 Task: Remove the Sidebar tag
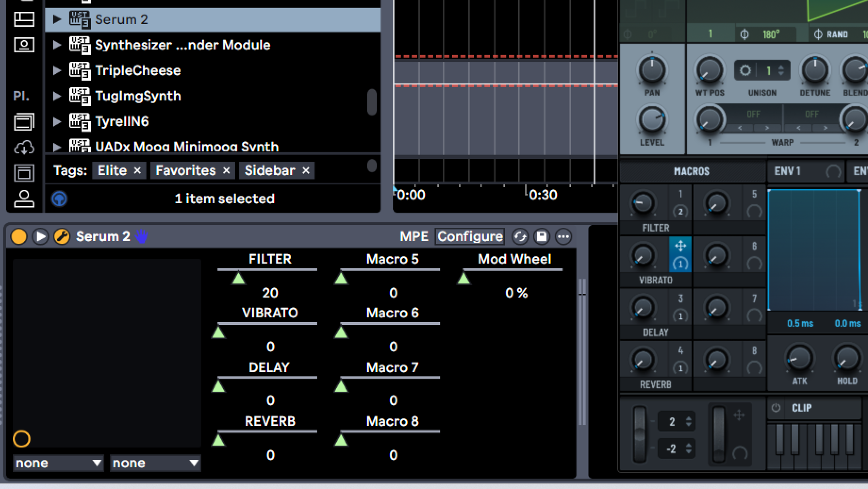pyautogui.click(x=306, y=170)
